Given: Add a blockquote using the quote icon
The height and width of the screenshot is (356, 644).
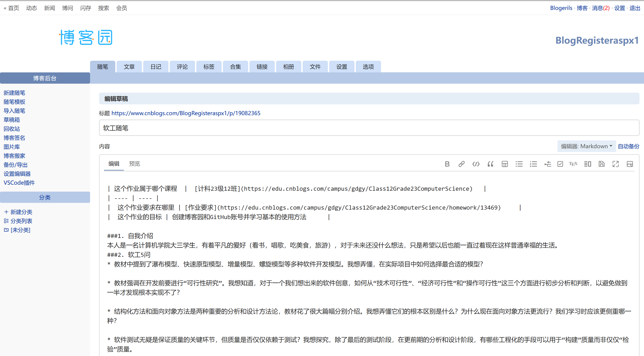Looking at the screenshot, I should point(490,164).
